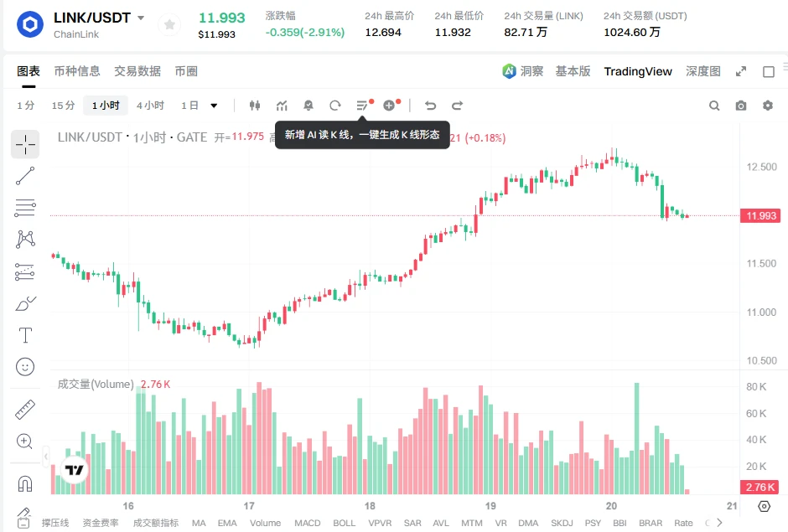Open the LINK/USDT pair dropdown arrow
This screenshot has height=532, width=788.
pos(141,18)
